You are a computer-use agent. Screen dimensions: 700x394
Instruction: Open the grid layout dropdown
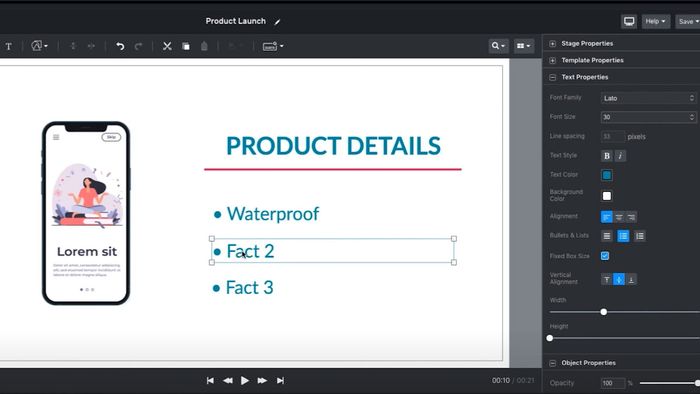coord(523,46)
